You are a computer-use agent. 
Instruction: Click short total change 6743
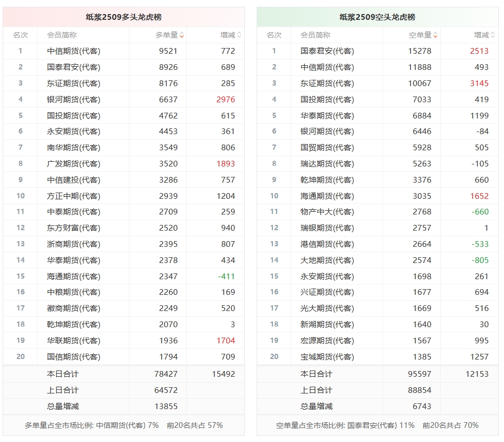click(422, 406)
